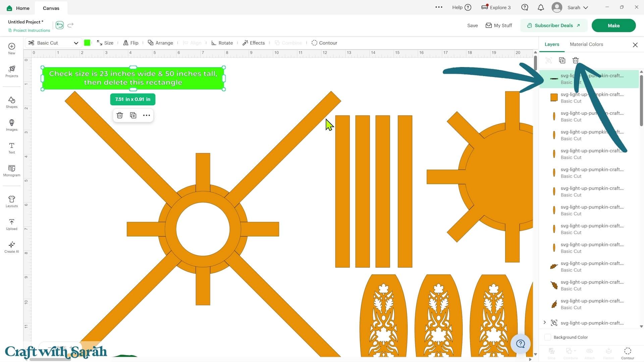Toggle the Background Color checkbox

548,337
